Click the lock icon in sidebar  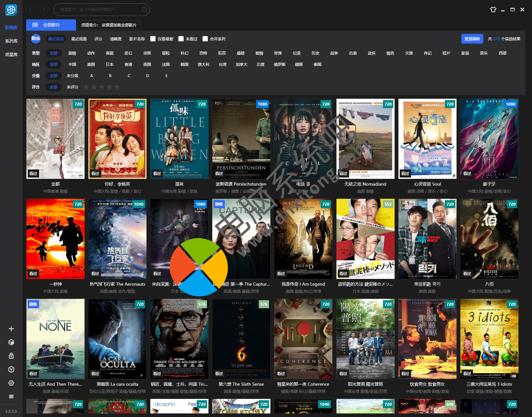coord(11,356)
